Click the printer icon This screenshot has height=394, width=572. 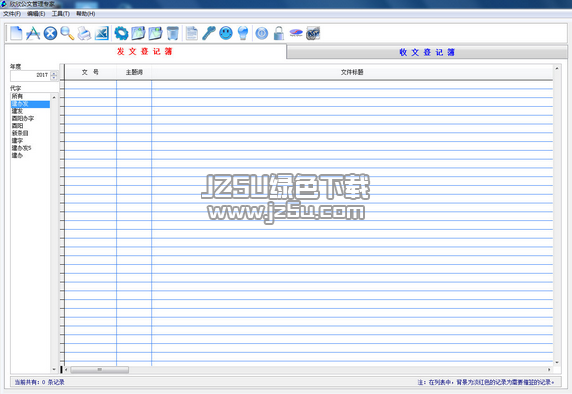click(84, 33)
